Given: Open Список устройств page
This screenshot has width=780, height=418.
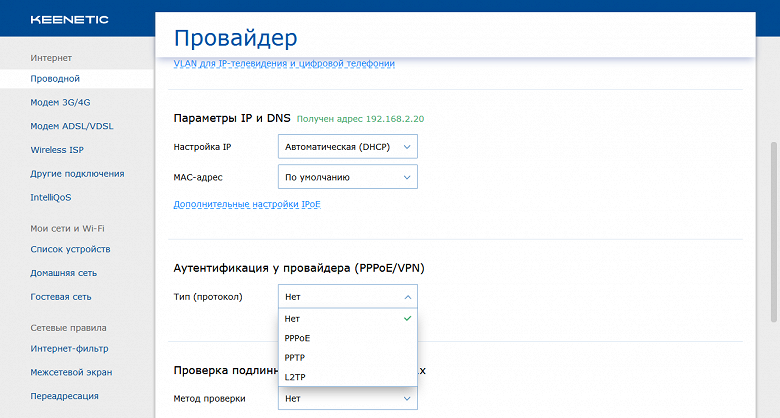Looking at the screenshot, I should (x=70, y=249).
